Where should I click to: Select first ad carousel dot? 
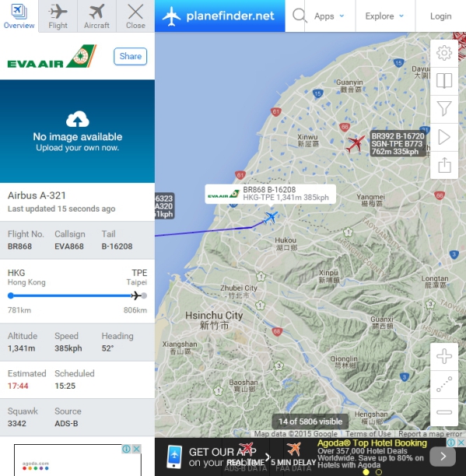pyautogui.click(x=366, y=472)
